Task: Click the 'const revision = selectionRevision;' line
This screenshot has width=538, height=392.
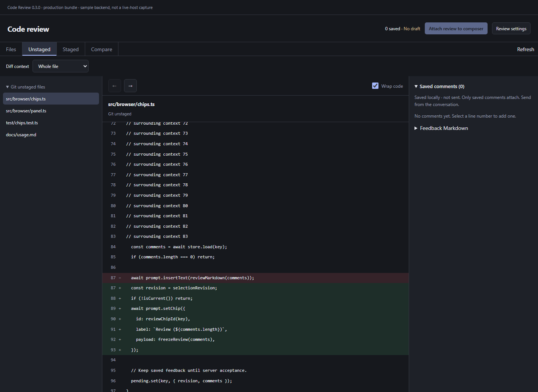Action: point(174,288)
